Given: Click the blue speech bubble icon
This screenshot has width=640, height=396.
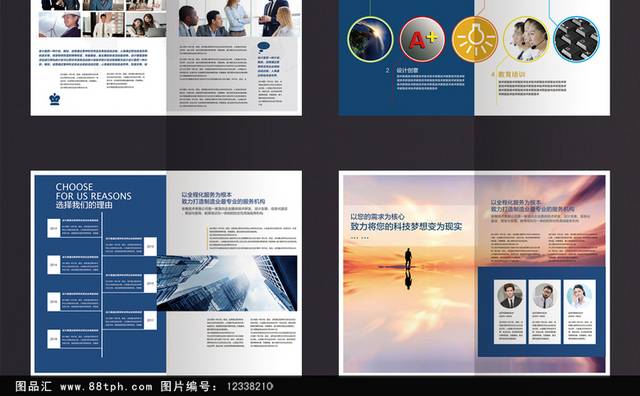Looking at the screenshot, I should pyautogui.click(x=264, y=46).
